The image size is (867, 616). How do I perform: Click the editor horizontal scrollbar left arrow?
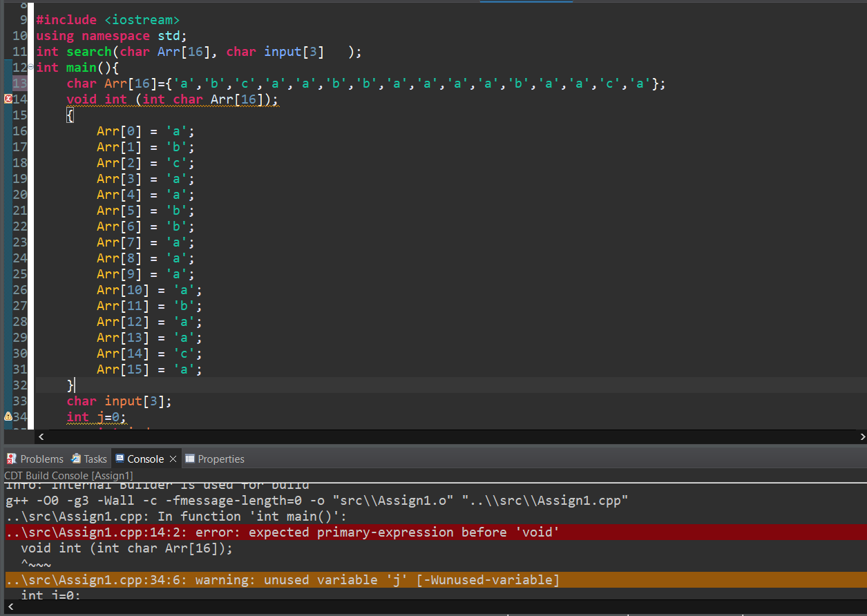point(41,436)
